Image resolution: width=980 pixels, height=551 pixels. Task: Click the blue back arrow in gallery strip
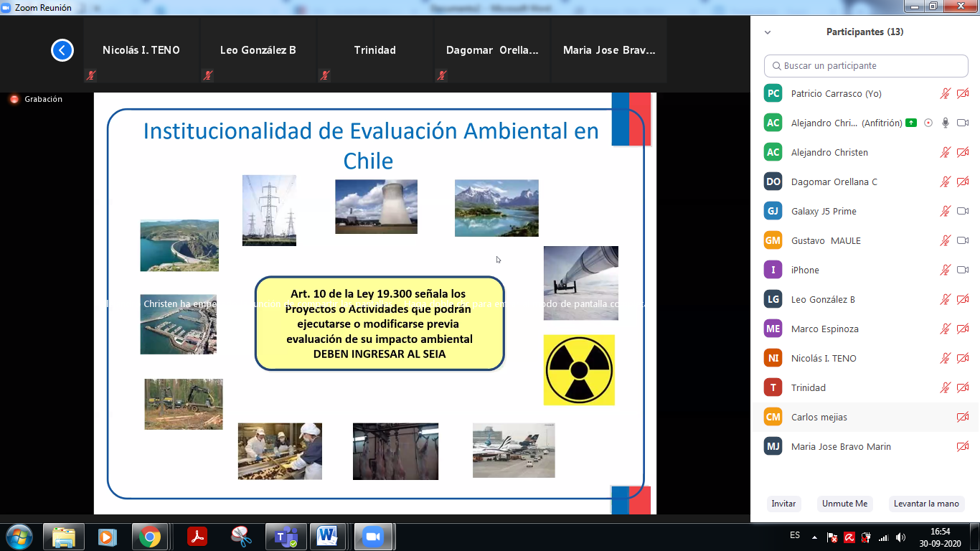(62, 50)
